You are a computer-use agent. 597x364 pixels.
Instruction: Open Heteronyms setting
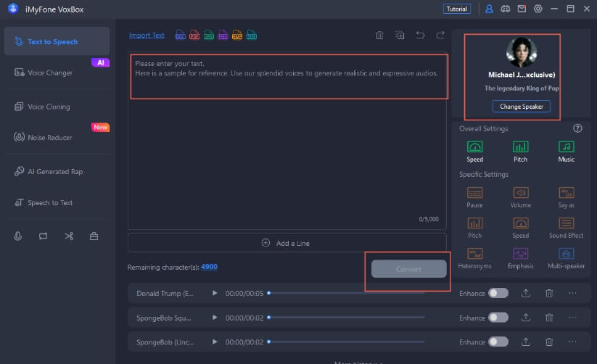(x=475, y=258)
